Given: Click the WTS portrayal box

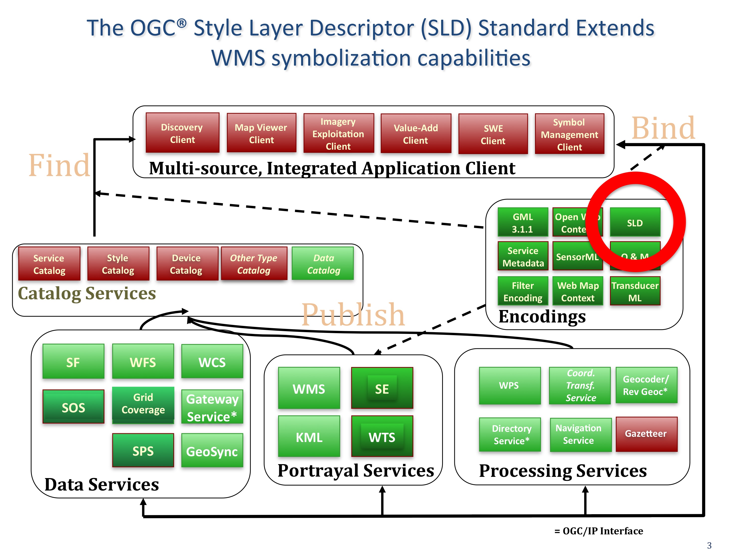Looking at the screenshot, I should [382, 436].
